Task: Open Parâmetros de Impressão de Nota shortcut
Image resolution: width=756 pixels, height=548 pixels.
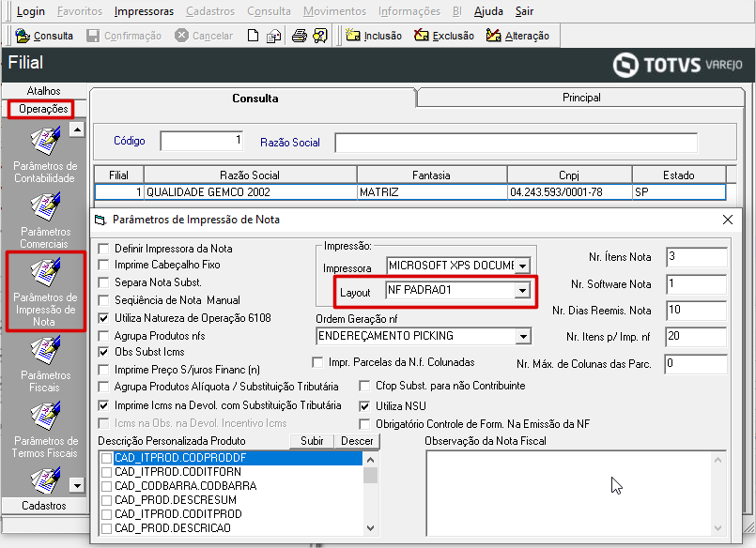Action: [x=45, y=291]
